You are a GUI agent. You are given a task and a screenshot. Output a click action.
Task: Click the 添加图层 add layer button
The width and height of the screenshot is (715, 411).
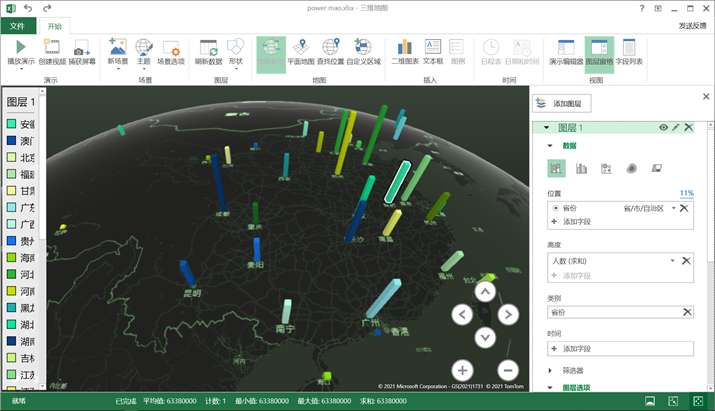(562, 104)
